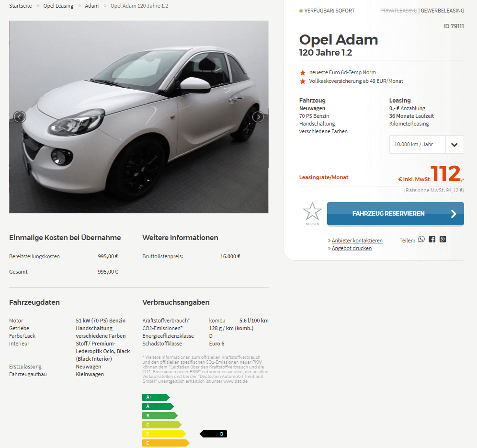This screenshot has height=448, width=477.
Task: Click Fahrzeug Reservieren button
Action: 396,214
